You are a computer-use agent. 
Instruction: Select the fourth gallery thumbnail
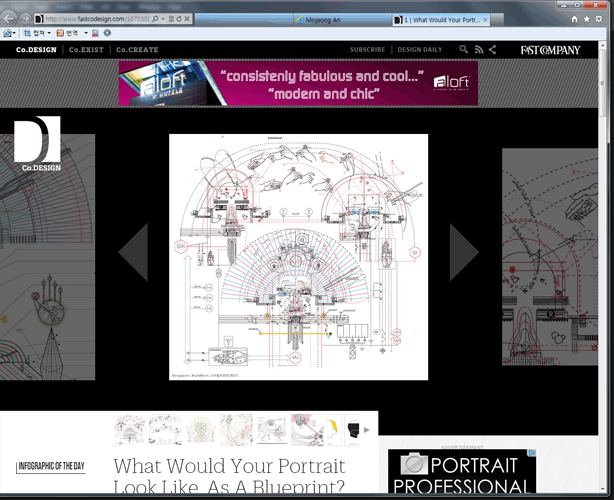tap(236, 430)
